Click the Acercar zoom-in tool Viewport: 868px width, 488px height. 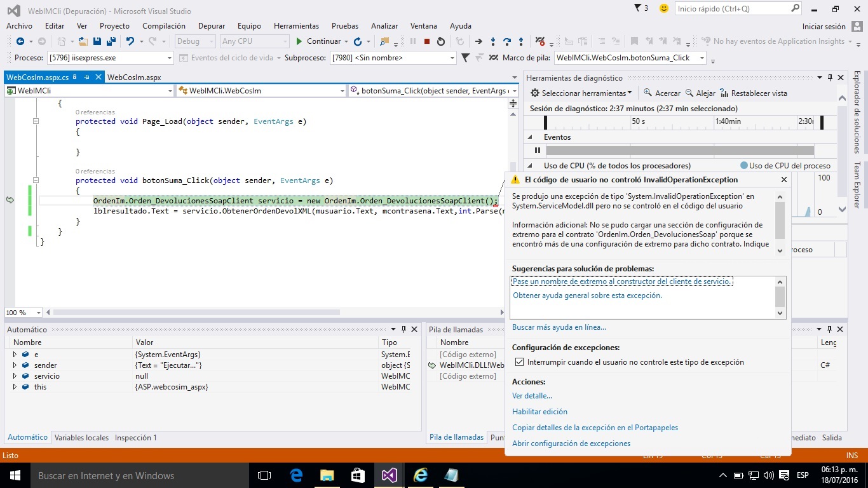click(662, 93)
